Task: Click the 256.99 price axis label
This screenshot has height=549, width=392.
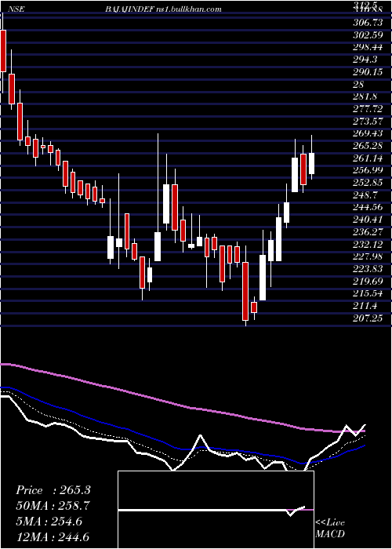Action: tap(369, 170)
